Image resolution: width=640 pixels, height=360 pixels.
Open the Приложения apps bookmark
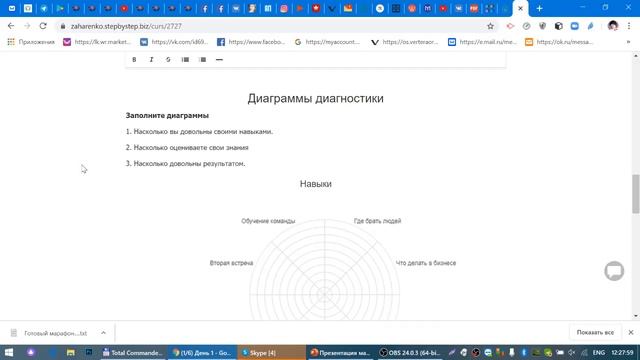31,42
